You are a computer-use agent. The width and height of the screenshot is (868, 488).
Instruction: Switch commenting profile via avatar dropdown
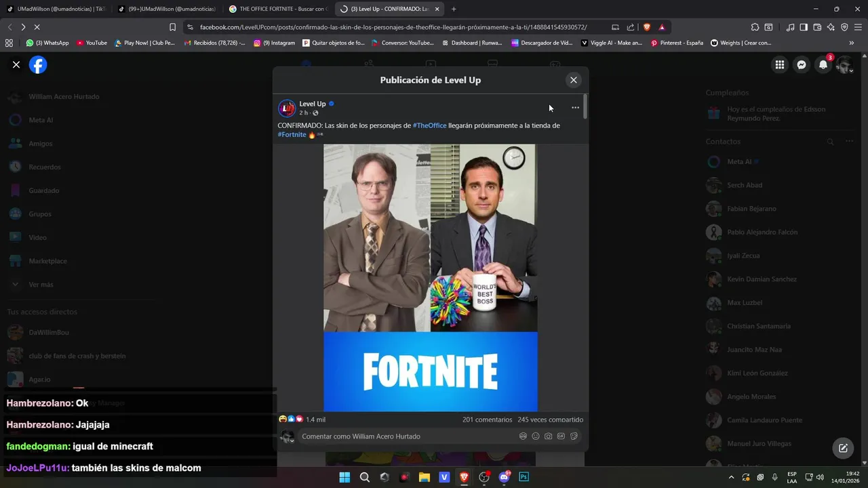(288, 437)
